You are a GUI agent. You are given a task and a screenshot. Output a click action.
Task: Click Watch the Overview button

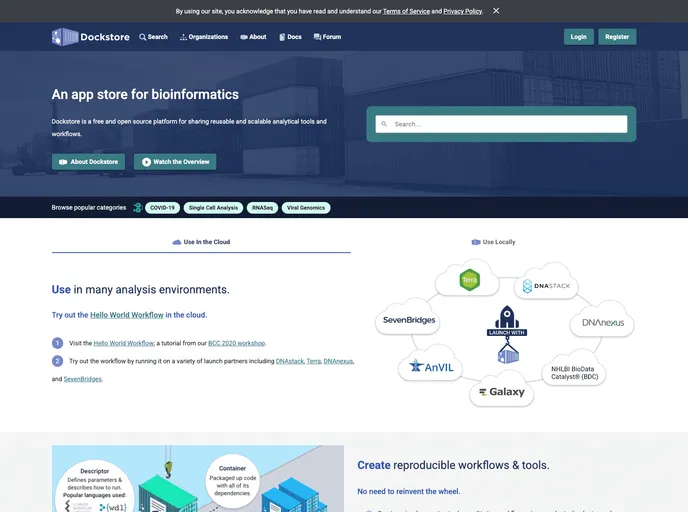[175, 161]
